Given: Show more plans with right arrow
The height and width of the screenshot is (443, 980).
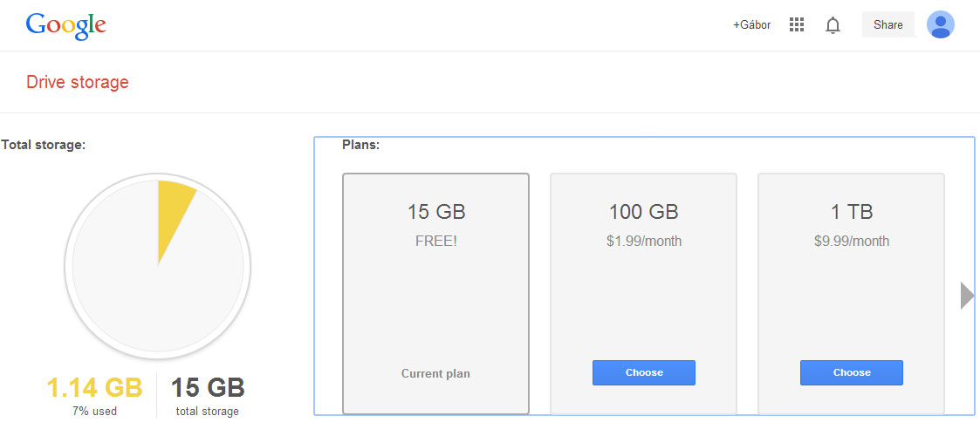Looking at the screenshot, I should [966, 296].
